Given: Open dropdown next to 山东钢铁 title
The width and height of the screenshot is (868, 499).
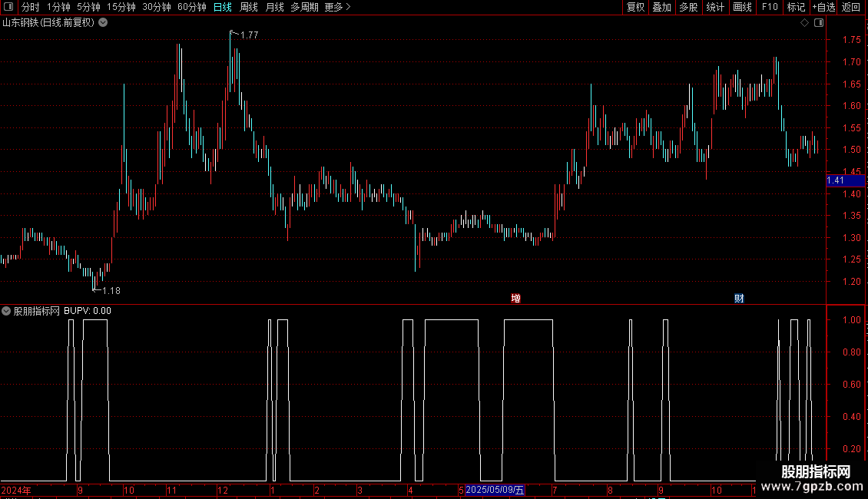Looking at the screenshot, I should pyautogui.click(x=103, y=23).
